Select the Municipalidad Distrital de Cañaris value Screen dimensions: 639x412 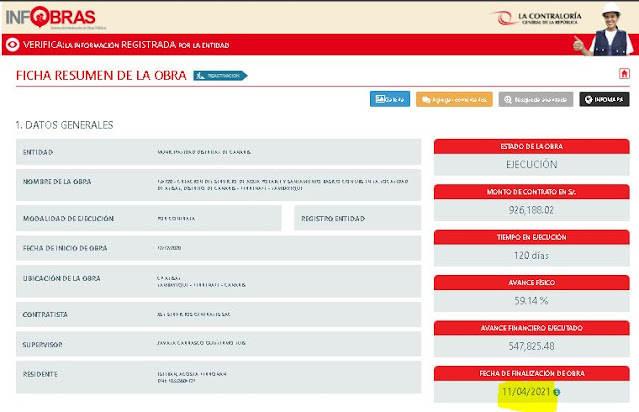tap(204, 152)
